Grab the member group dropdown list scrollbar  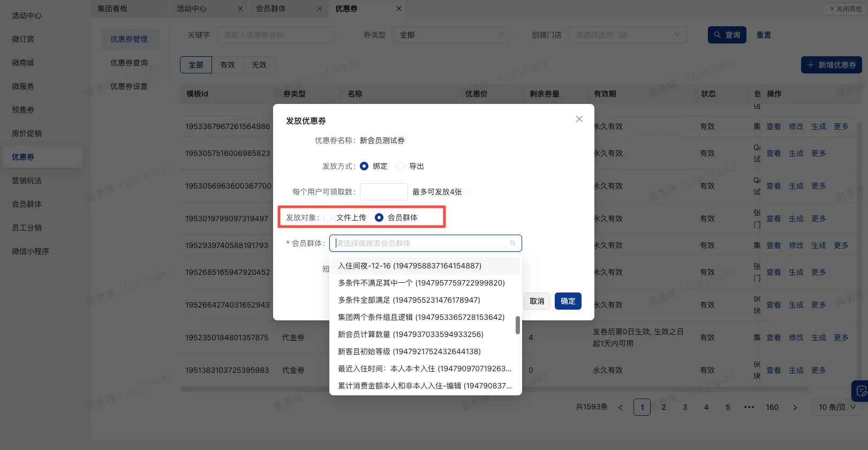518,325
